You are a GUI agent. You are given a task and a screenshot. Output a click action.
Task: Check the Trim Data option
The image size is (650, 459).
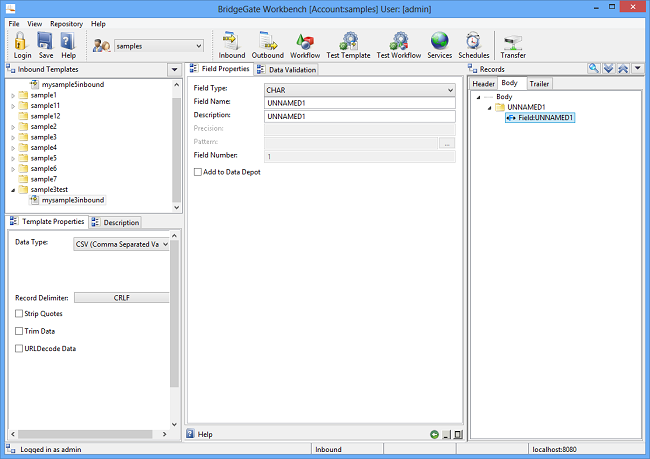pos(19,331)
